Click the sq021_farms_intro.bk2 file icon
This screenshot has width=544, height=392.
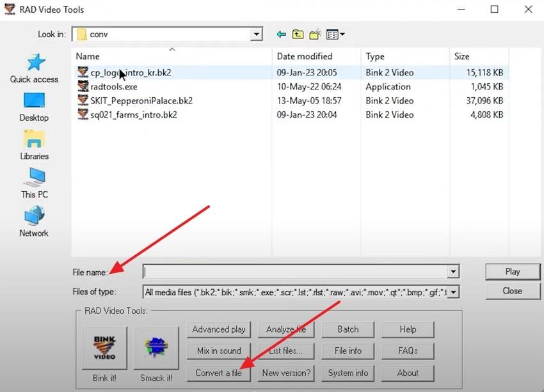[x=83, y=114]
